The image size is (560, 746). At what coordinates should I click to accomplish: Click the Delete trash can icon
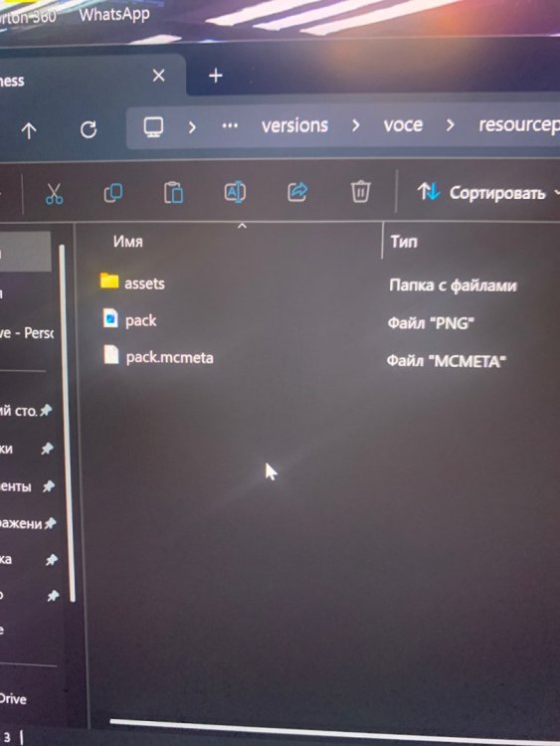(x=360, y=192)
